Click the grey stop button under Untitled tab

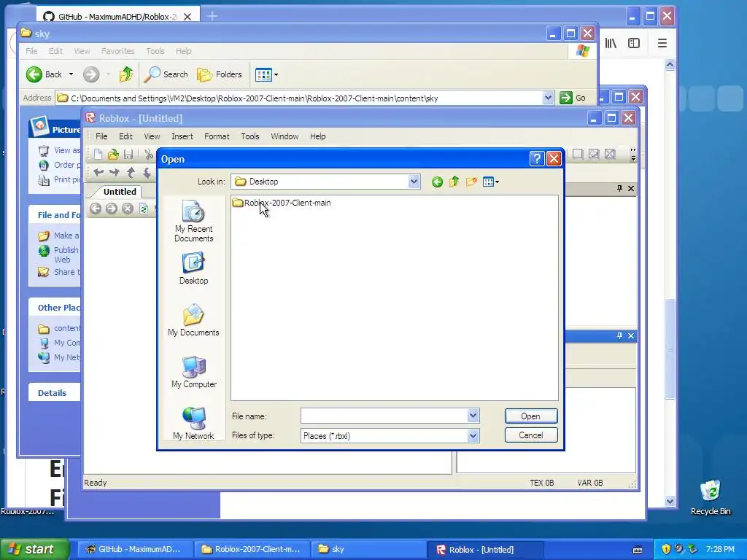[x=128, y=209]
